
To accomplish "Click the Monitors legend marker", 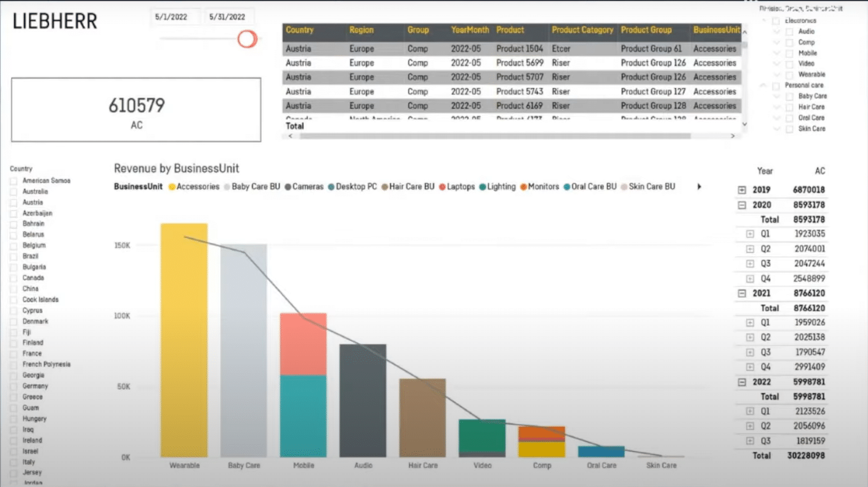I will [x=523, y=186].
